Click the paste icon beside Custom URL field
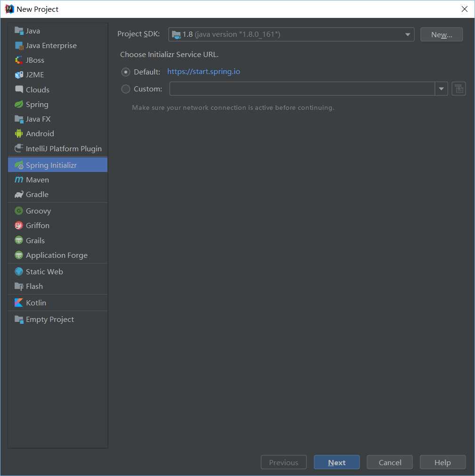The height and width of the screenshot is (476, 475). (459, 89)
